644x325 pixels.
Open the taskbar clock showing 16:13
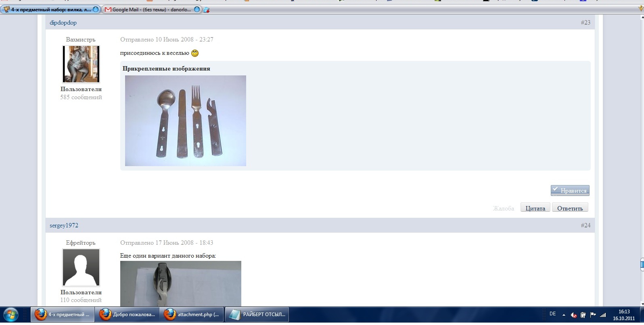click(624, 315)
